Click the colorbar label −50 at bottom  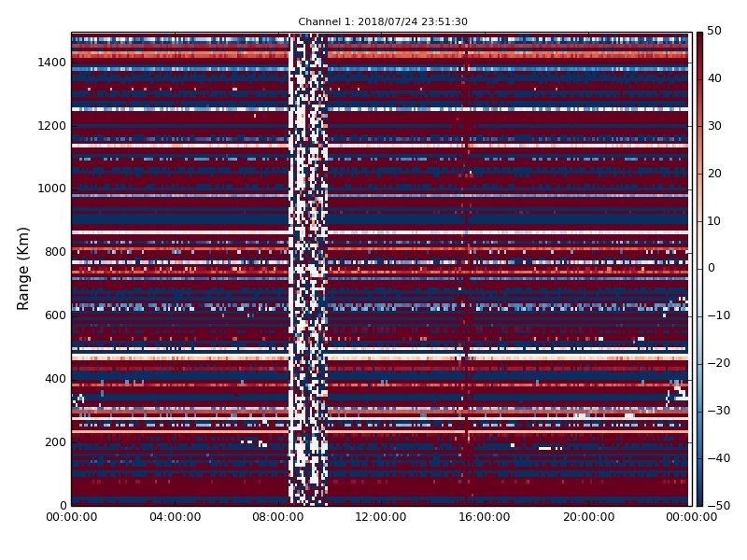(718, 506)
